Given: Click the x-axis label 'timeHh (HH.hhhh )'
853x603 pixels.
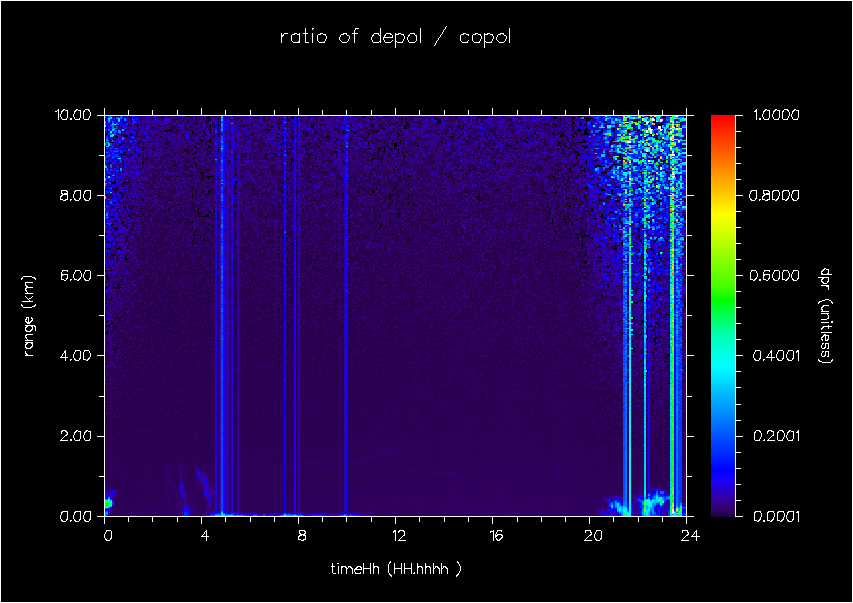Looking at the screenshot, I should 396,569.
